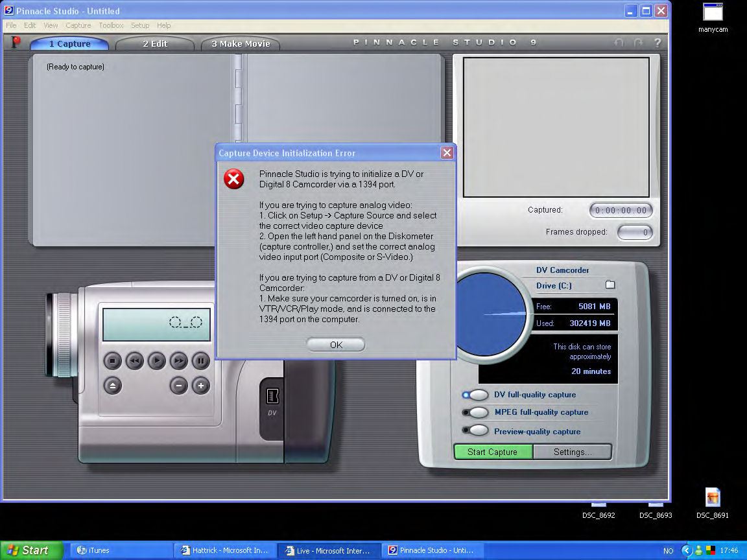Click the camcorder plus button
Screen dimensions: 747x560
(x=200, y=386)
